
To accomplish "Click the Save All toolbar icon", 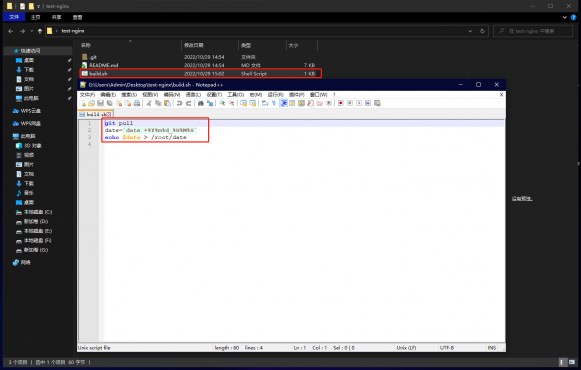I will 110,103.
